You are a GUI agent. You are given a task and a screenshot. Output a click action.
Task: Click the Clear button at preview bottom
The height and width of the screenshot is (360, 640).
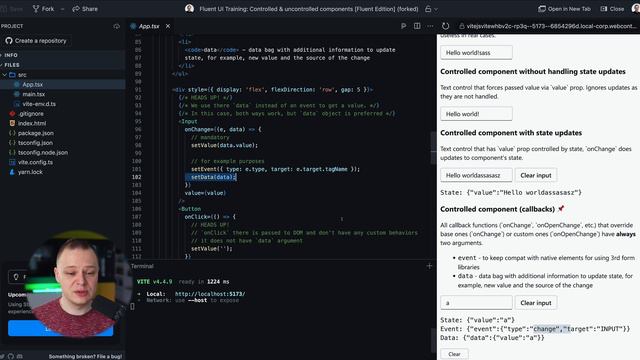pos(454,354)
